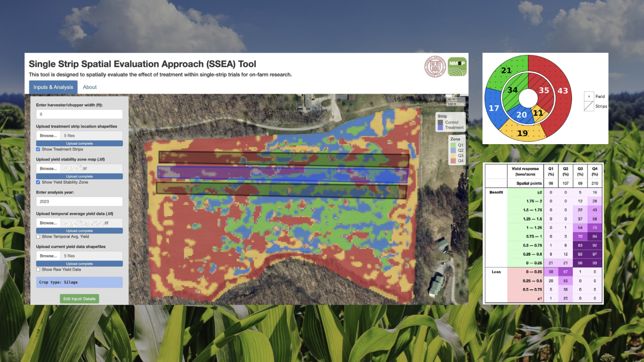Click the Edit Input/Details button
This screenshot has height=362, width=644.
pyautogui.click(x=79, y=298)
